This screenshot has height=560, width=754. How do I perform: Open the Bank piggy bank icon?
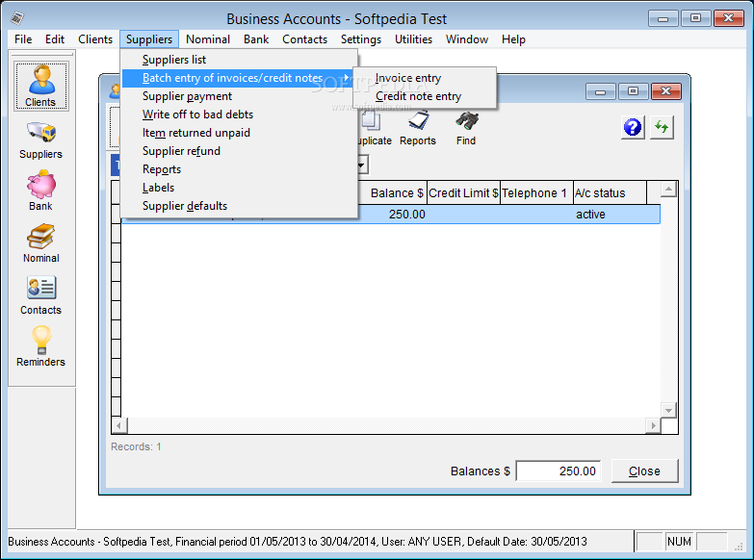[x=40, y=191]
